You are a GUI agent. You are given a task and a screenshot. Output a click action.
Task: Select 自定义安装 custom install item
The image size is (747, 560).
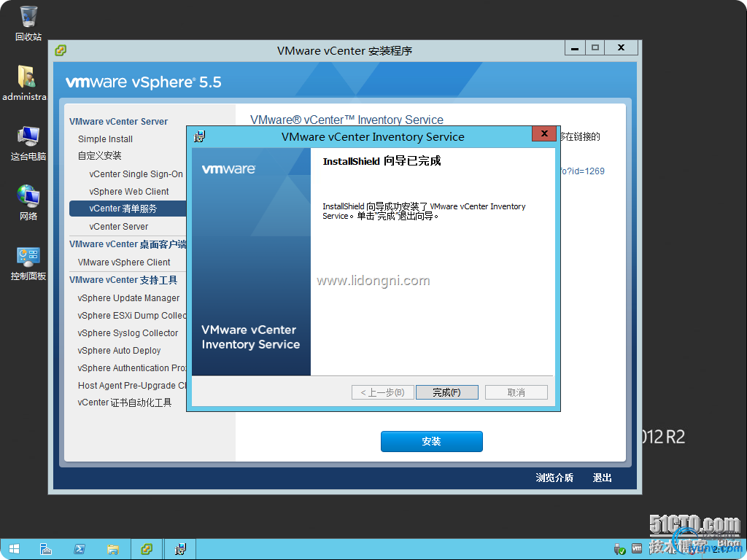[x=99, y=156]
